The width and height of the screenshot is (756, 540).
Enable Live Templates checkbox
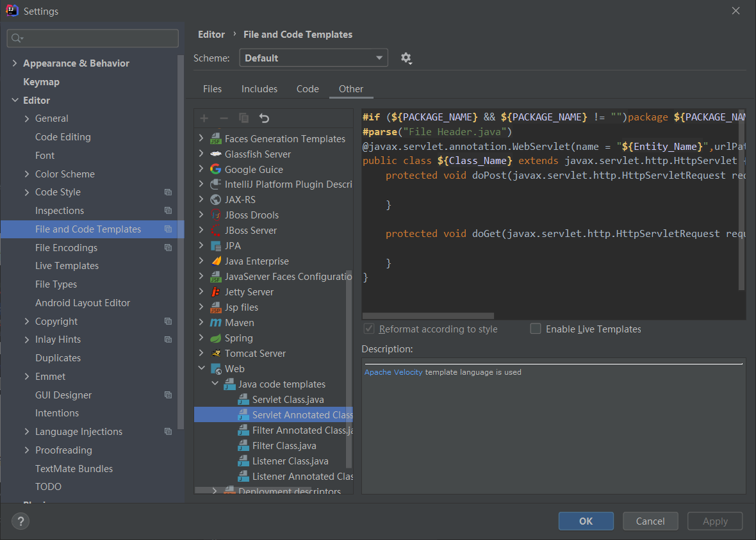tap(535, 329)
